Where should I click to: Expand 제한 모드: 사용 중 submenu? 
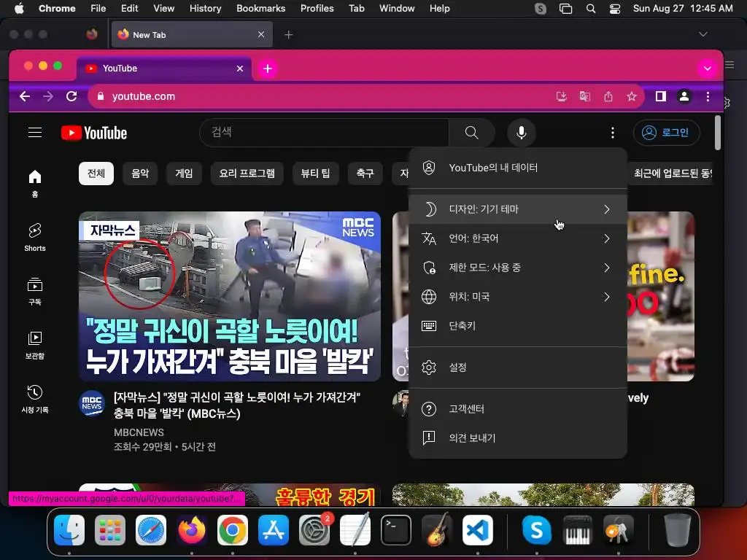point(518,268)
